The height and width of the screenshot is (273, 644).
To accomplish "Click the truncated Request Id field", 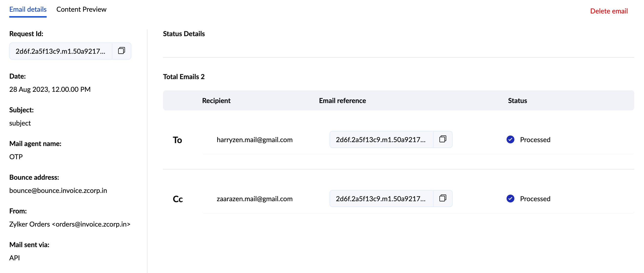I will (60, 51).
